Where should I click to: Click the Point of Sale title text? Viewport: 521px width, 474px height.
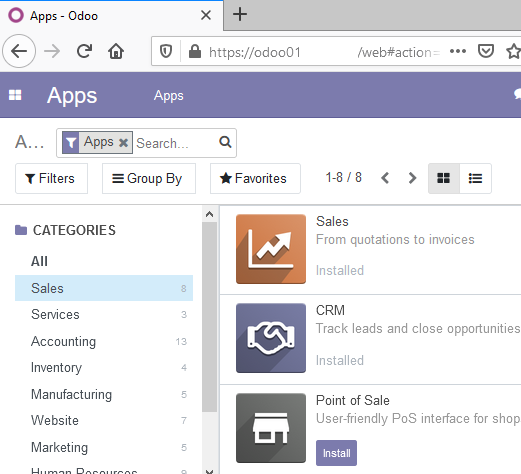[353, 400]
